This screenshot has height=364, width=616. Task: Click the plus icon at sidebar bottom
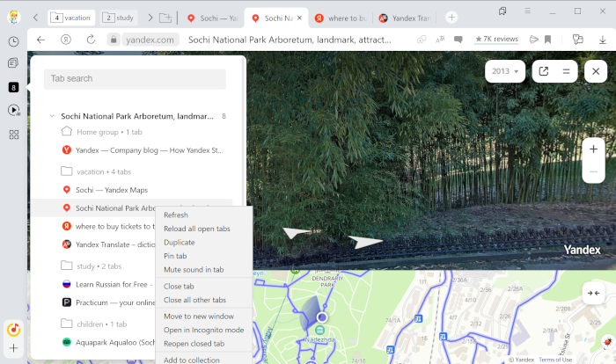coord(14,348)
